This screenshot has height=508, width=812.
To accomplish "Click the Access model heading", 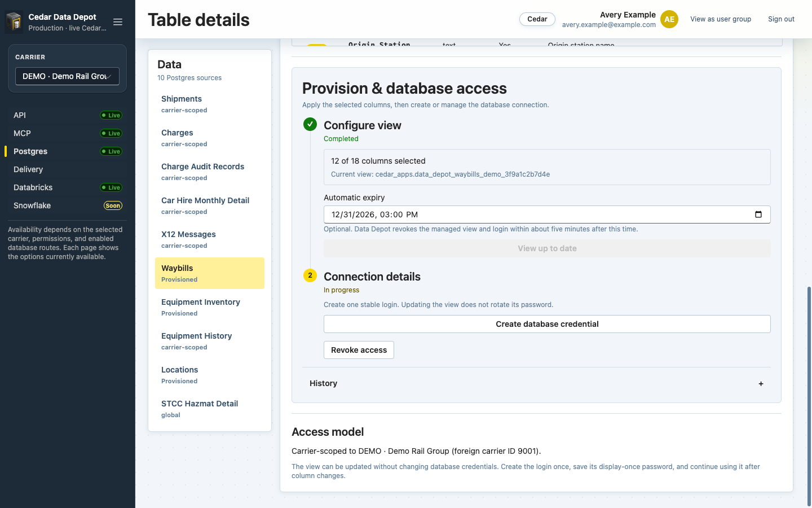I will click(x=328, y=432).
